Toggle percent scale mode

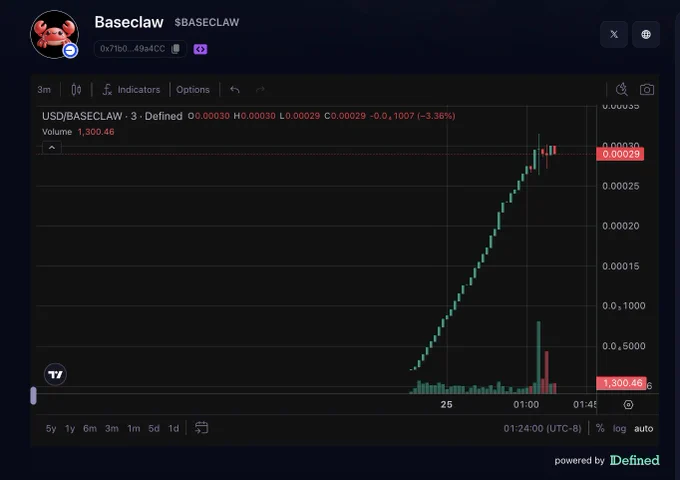click(600, 428)
